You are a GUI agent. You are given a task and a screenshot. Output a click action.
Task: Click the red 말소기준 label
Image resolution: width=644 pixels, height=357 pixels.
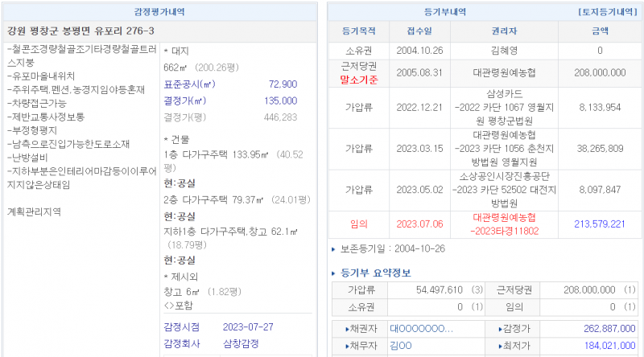click(x=358, y=80)
